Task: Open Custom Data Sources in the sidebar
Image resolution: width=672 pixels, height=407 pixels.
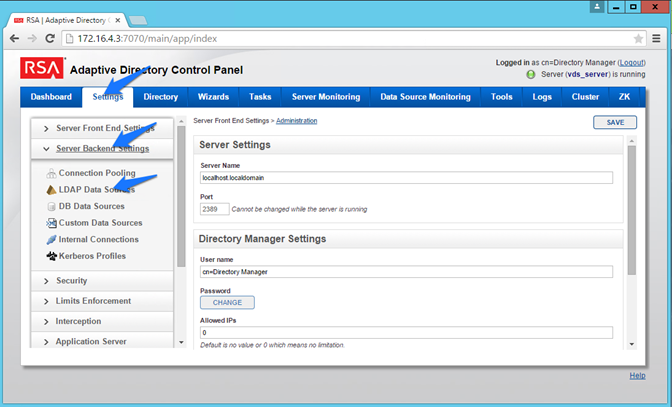Action: point(100,223)
